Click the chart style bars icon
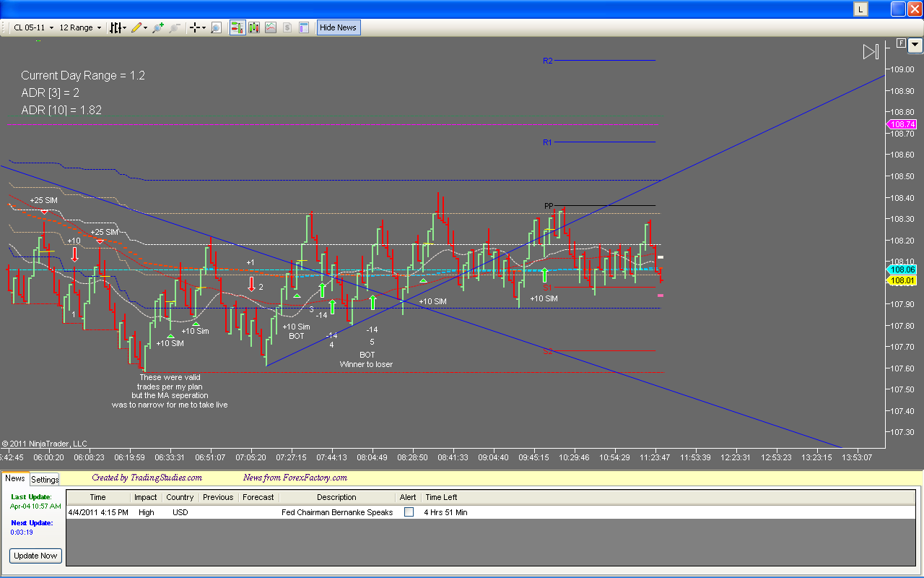Image resolution: width=924 pixels, height=578 pixels. click(x=115, y=27)
